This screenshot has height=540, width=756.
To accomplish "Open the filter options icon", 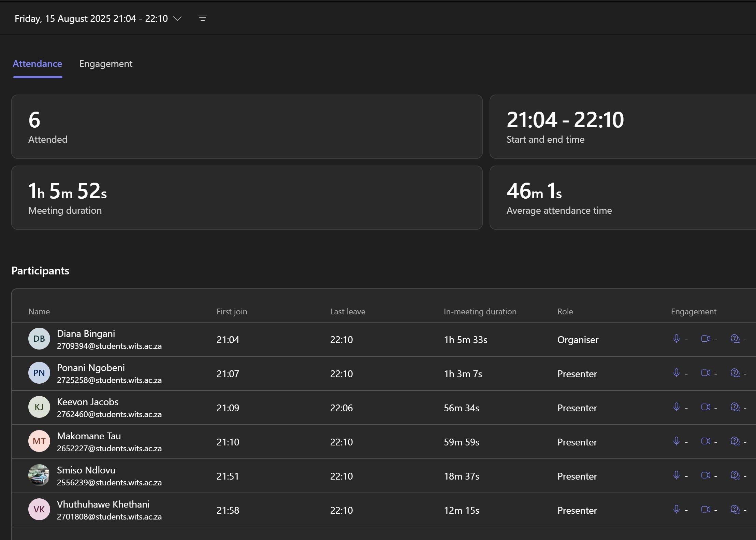I will tap(203, 18).
